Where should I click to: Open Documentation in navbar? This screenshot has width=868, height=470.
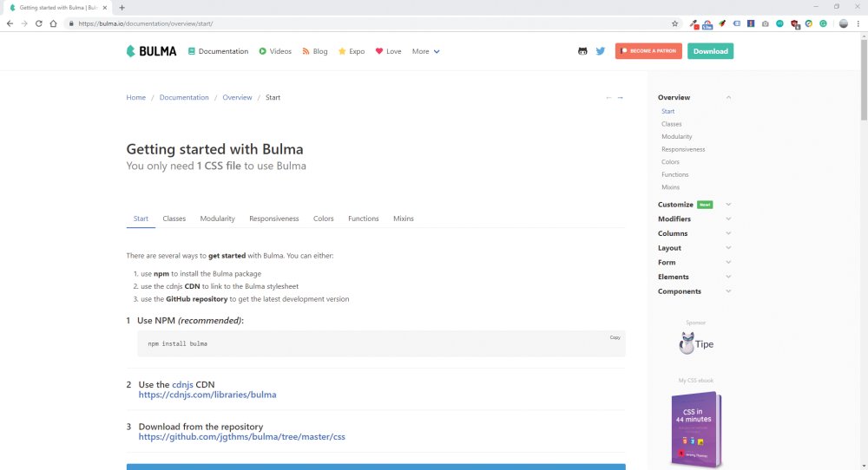(x=218, y=51)
